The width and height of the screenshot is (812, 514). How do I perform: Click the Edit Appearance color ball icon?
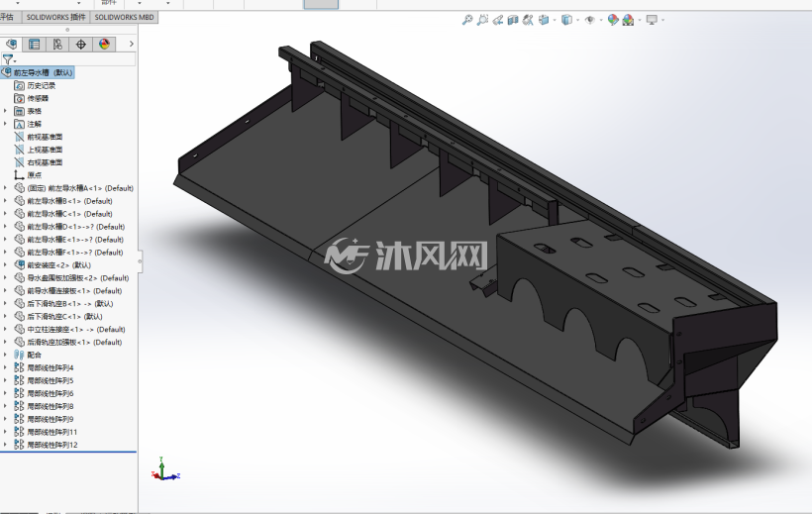coord(613,20)
